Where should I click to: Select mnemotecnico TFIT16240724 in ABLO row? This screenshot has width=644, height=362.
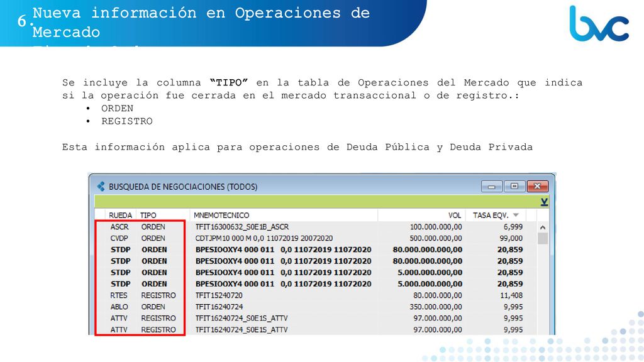click(x=219, y=307)
